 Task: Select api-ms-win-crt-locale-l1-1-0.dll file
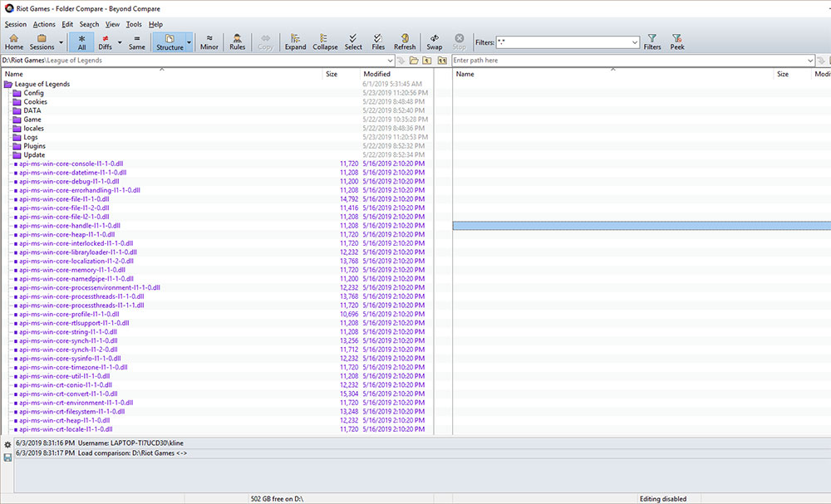click(x=66, y=429)
